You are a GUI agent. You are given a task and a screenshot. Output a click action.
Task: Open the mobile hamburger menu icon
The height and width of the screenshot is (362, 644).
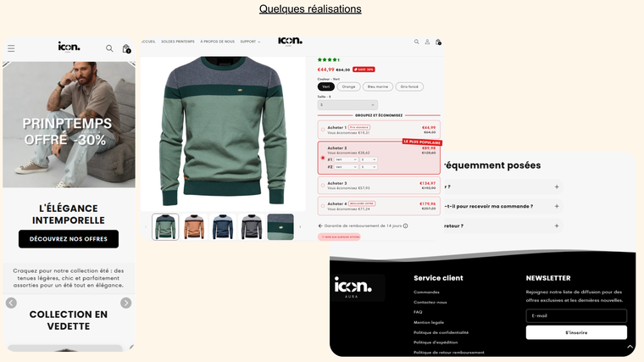[11, 48]
